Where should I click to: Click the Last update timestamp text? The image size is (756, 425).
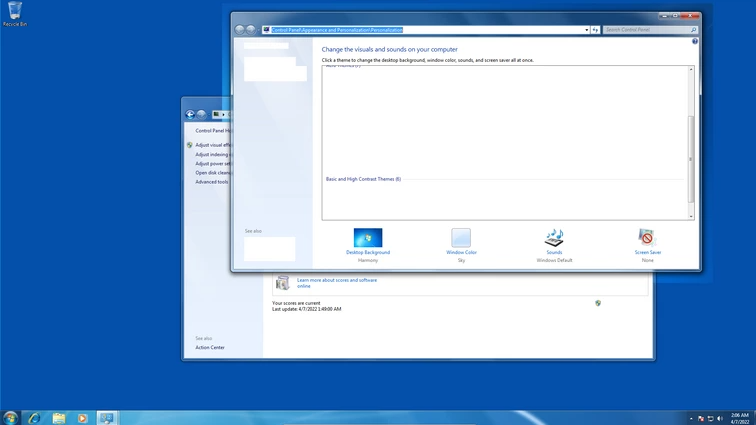coord(307,309)
